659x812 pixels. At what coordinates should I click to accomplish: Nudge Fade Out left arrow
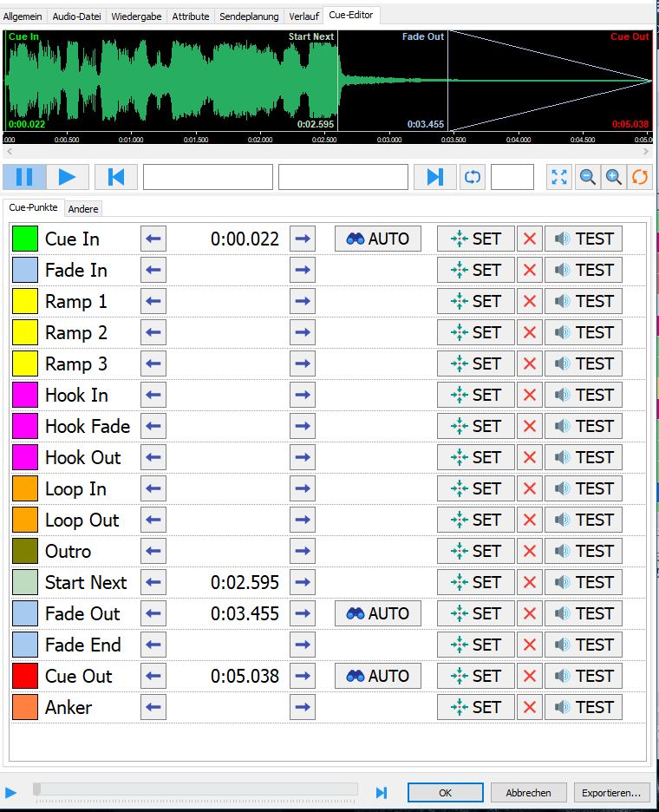(x=153, y=613)
